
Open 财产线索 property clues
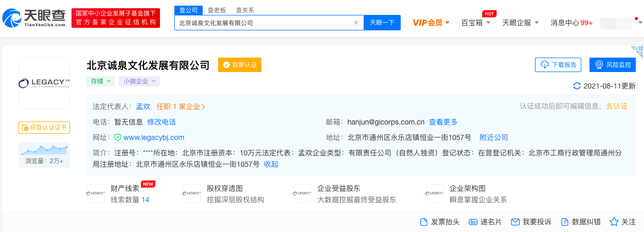[124, 188]
